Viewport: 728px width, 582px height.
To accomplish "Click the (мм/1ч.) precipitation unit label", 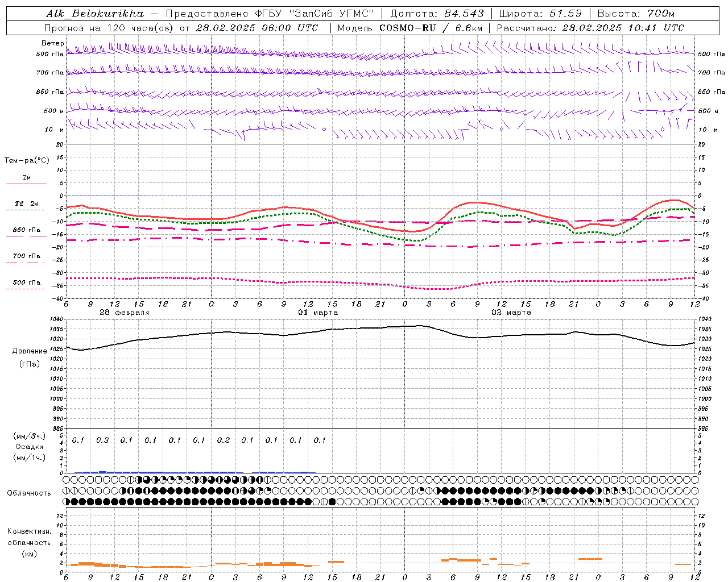I will click(x=30, y=458).
